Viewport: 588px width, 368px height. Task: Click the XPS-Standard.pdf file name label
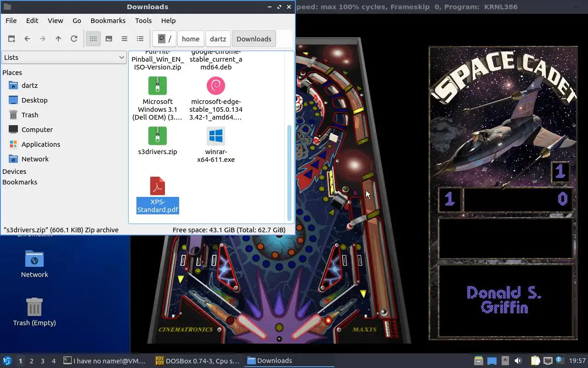[x=158, y=206]
